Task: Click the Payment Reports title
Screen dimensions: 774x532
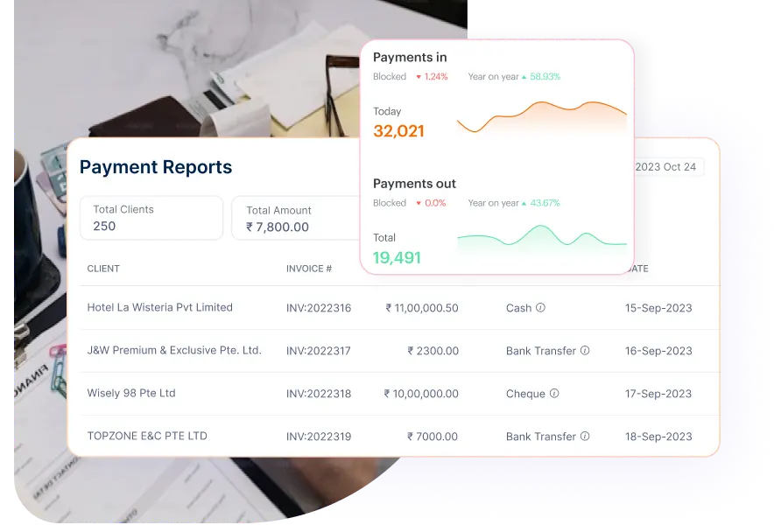Action: point(156,167)
